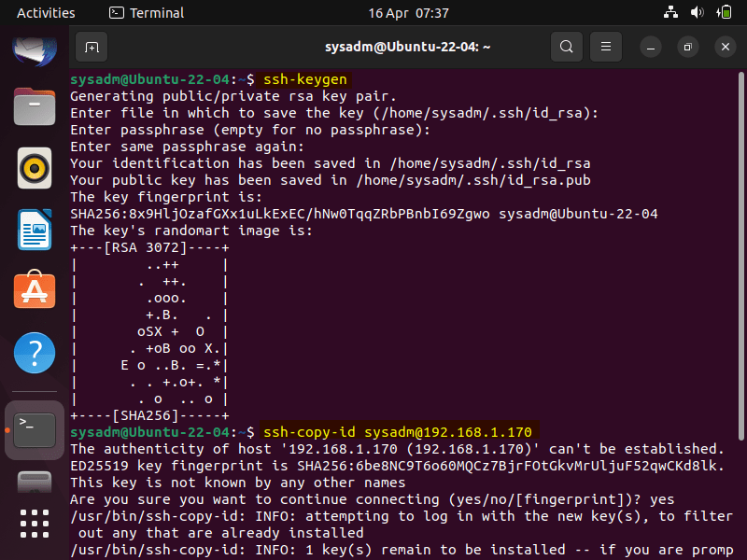Open the volume control in system tray
The width and height of the screenshot is (747, 560).
[x=698, y=12]
